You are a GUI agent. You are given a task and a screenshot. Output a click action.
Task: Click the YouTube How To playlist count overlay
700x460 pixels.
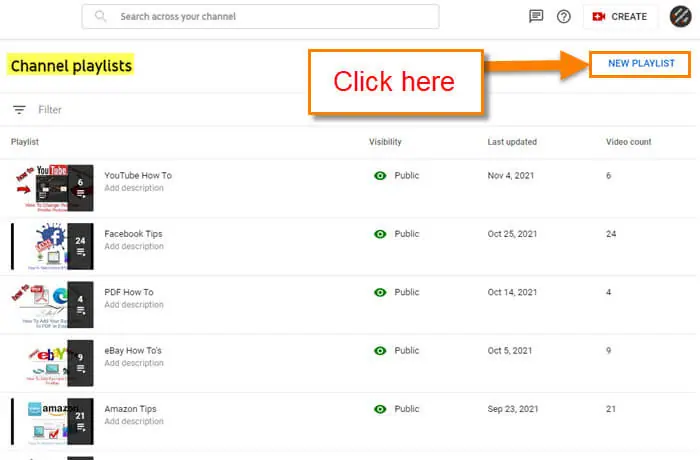[80, 188]
